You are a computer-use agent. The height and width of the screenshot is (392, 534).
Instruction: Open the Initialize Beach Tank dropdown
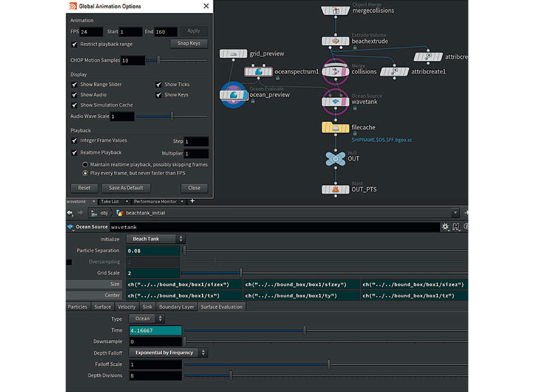[156, 239]
